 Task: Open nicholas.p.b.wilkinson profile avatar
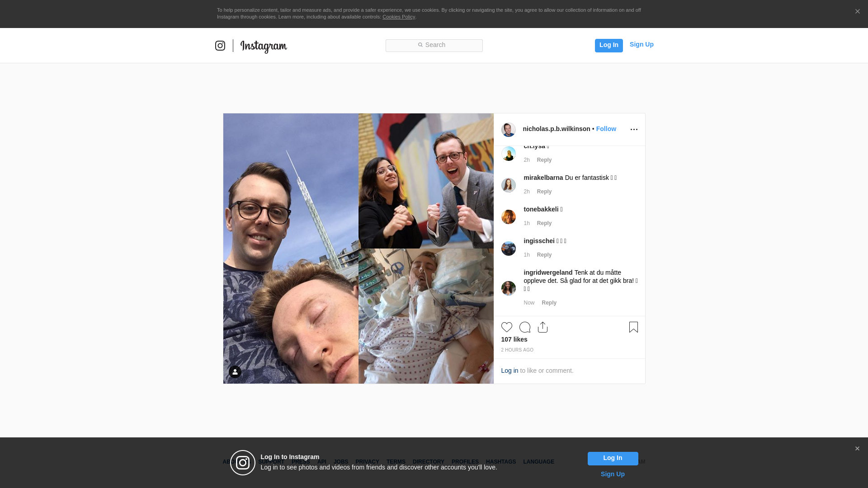point(509,130)
